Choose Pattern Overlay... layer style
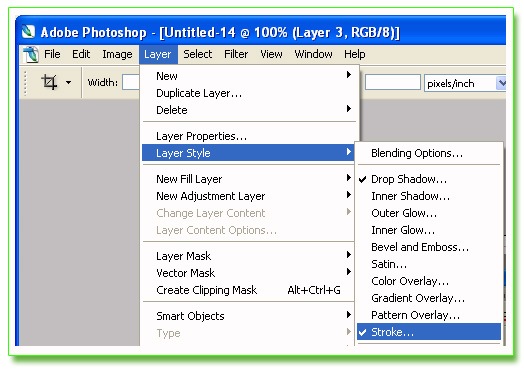Image resolution: width=524 pixels, height=370 pixels. click(x=429, y=315)
